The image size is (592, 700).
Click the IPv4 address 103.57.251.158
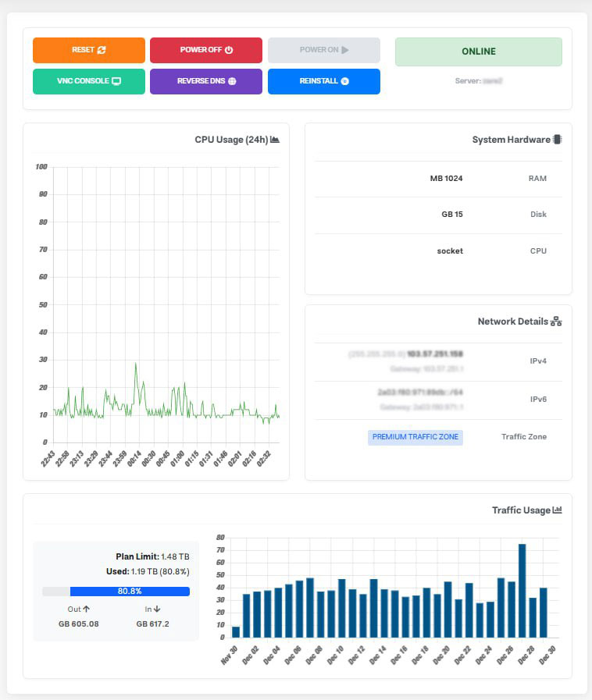(434, 354)
